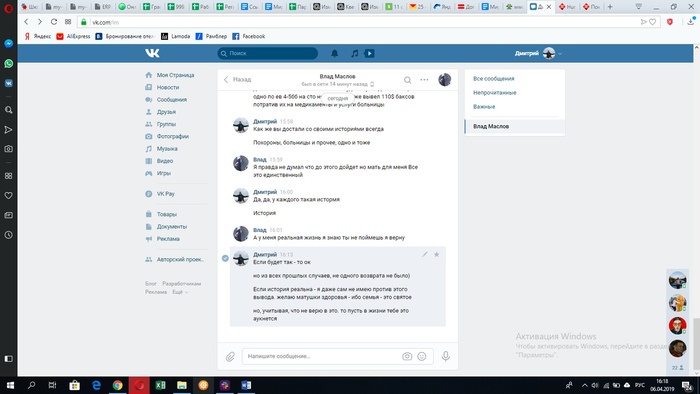Image resolution: width=700 pixels, height=394 pixels.
Task: Click the Влад sender name at 15:59
Action: pos(260,159)
